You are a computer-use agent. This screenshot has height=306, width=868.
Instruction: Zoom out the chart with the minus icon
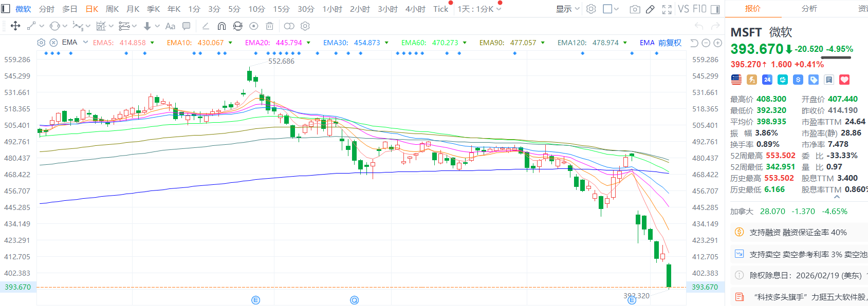coord(706,43)
